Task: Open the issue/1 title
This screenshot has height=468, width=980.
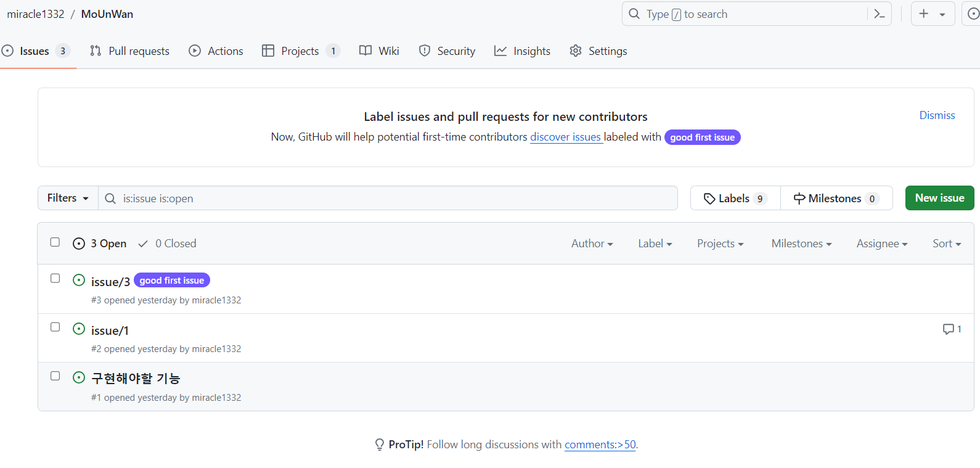Action: (110, 330)
